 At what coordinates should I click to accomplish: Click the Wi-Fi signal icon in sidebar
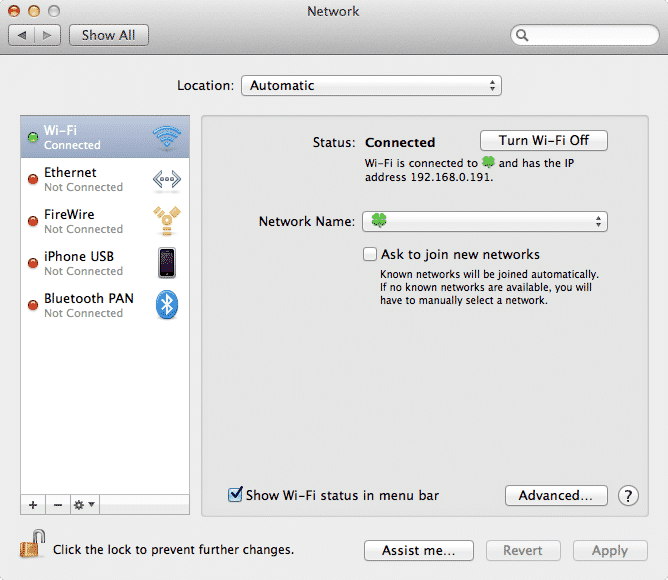167,138
